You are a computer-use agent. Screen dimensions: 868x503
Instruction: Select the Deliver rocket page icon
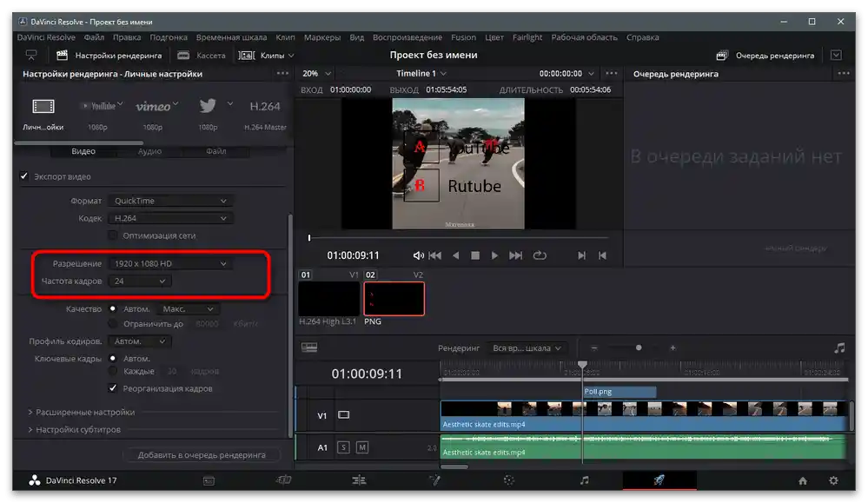(659, 480)
